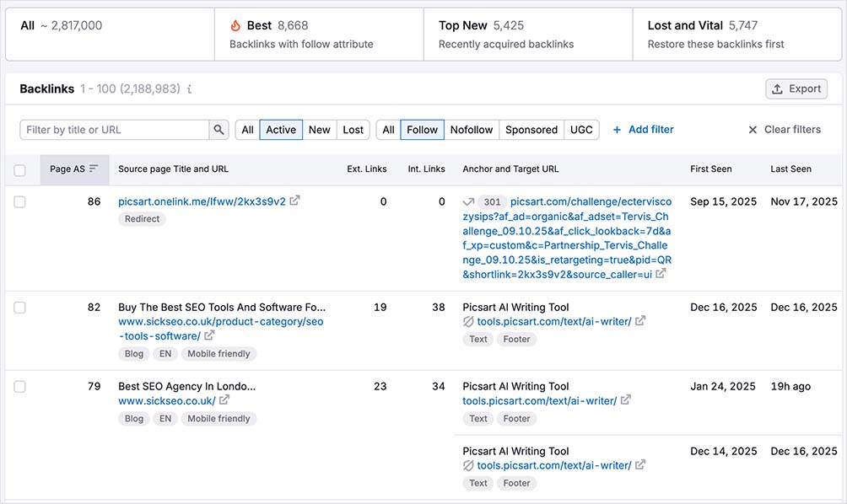
Task: Select All next to Follow filter
Action: click(x=388, y=130)
